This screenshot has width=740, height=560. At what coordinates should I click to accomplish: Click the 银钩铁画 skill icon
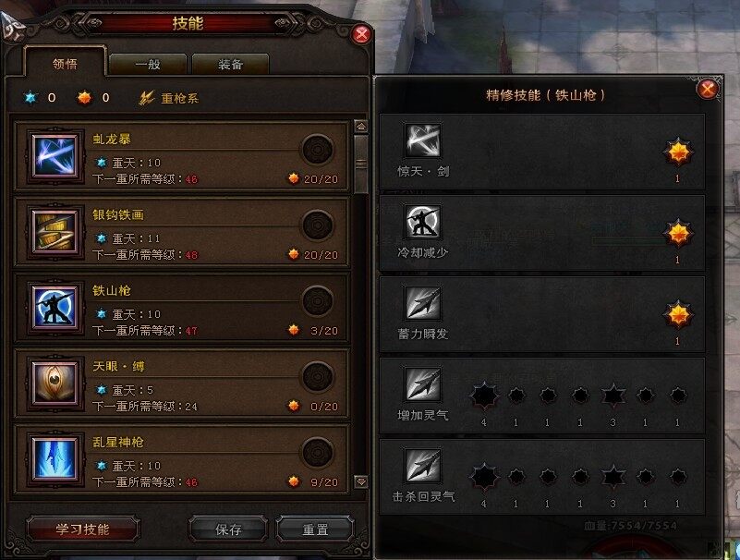[55, 231]
